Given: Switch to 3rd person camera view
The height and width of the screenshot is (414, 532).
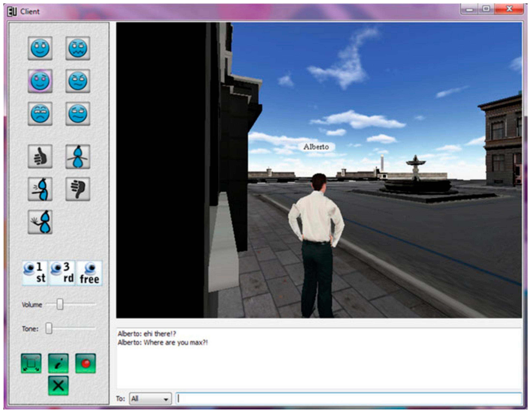Looking at the screenshot, I should pos(62,273).
